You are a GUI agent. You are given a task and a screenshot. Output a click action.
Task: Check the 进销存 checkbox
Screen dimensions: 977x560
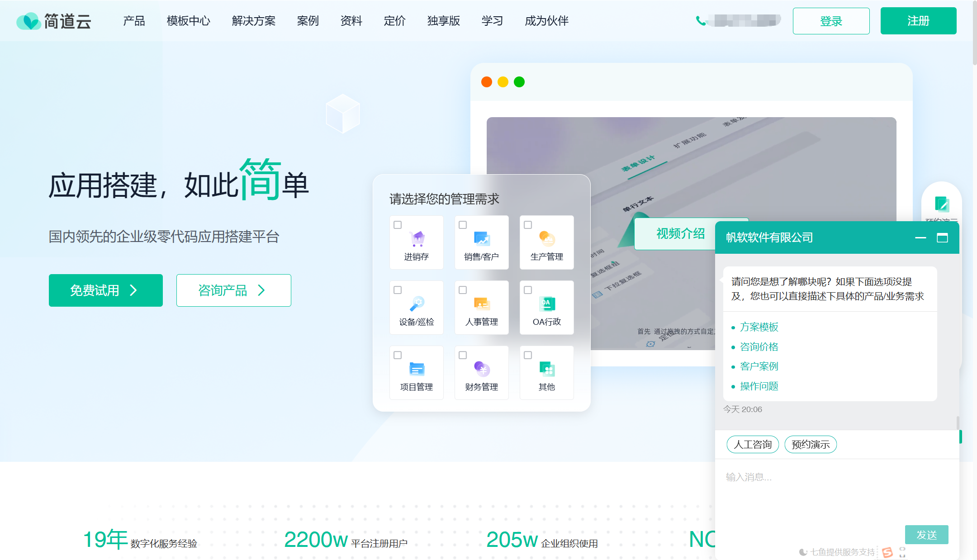pyautogui.click(x=398, y=224)
